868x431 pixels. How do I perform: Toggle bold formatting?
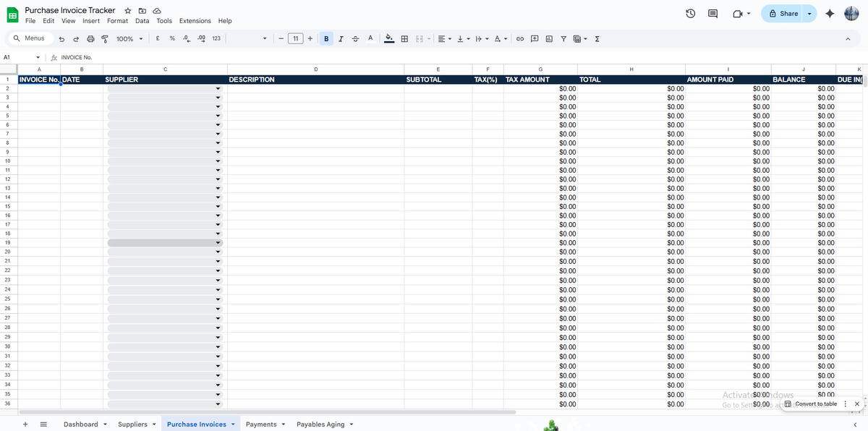326,39
